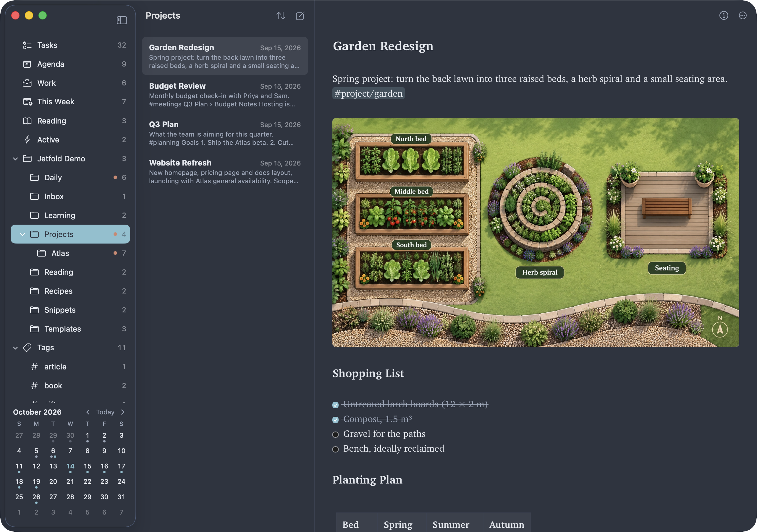The image size is (757, 532).
Task: Select October 6 in the calendar
Action: tap(53, 451)
